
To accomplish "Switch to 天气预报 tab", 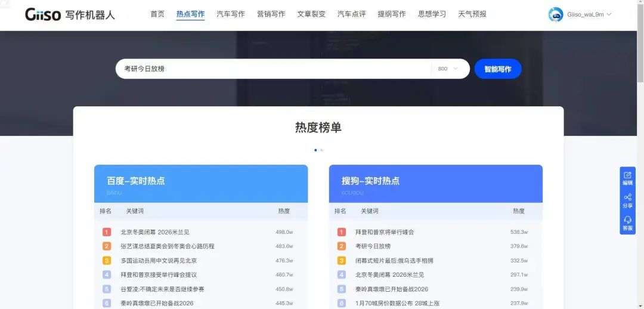I will [472, 14].
